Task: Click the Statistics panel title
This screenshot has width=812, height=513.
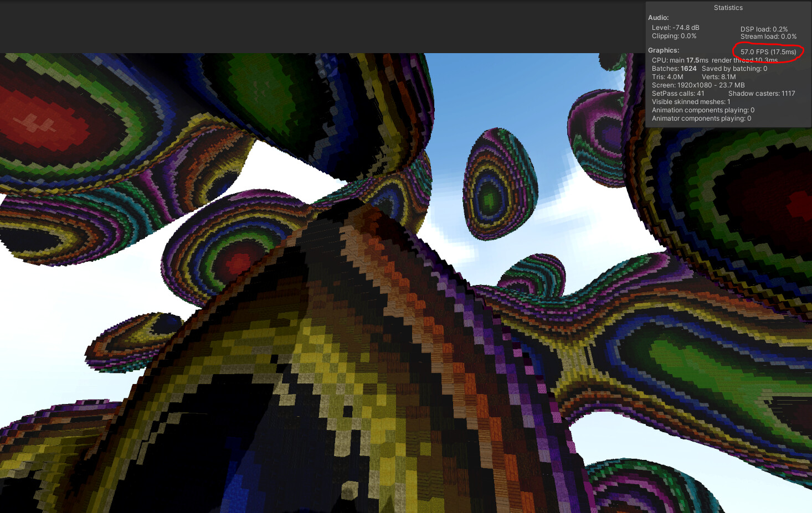Action: click(x=728, y=8)
